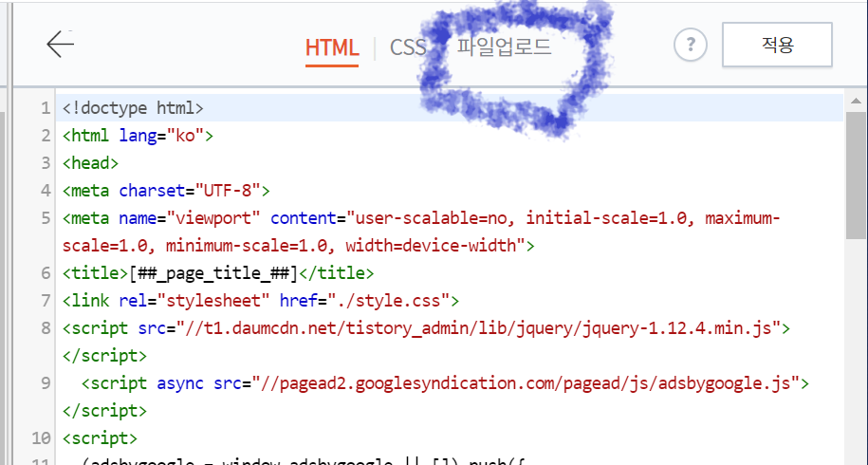Screen dimensions: 868x465
Task: Click line number 1 in the gutter
Action: (x=45, y=108)
